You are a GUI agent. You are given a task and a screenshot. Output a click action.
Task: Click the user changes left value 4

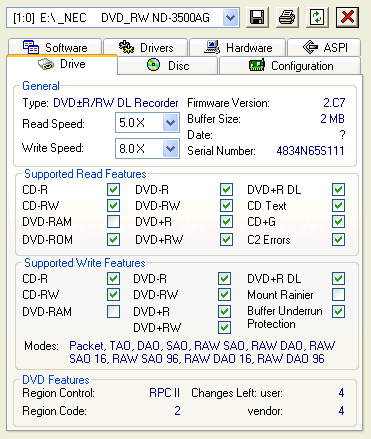(x=341, y=393)
